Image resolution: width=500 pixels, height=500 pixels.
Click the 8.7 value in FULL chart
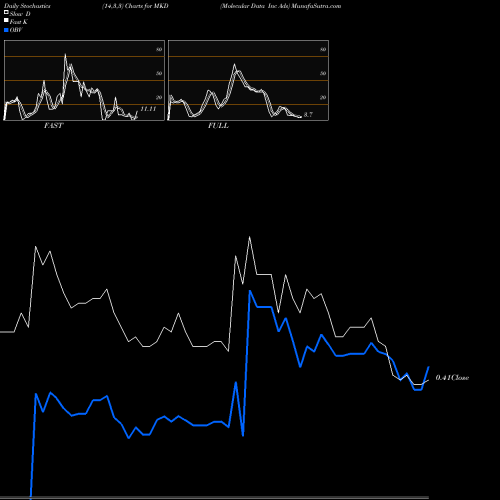tap(308, 115)
